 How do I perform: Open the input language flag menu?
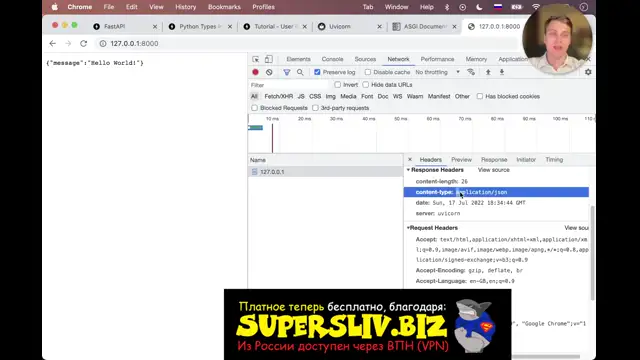[498, 7]
